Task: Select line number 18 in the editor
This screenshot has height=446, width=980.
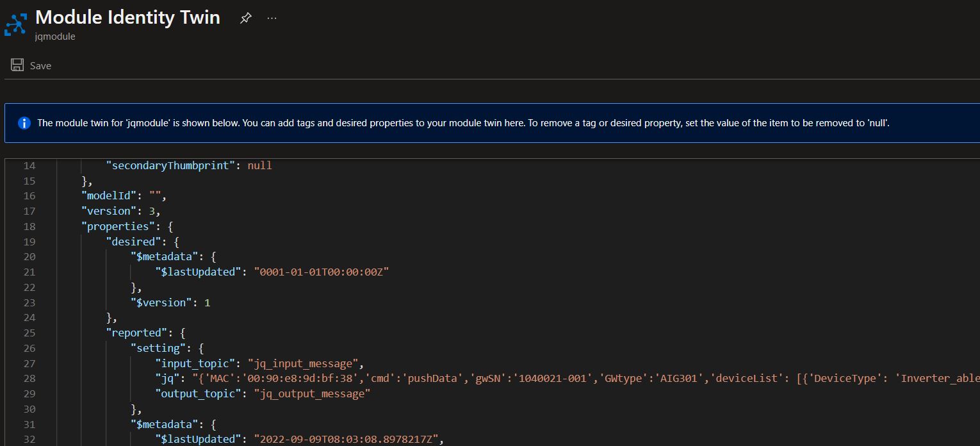Action: point(29,226)
